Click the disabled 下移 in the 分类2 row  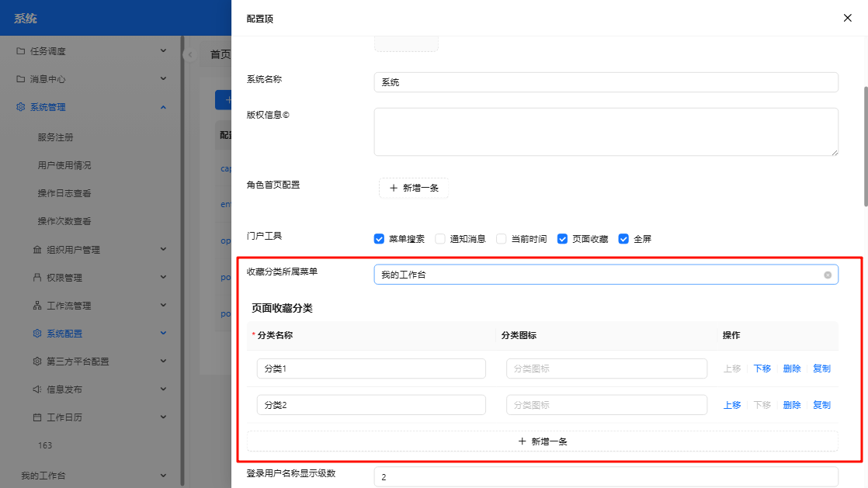pos(762,405)
